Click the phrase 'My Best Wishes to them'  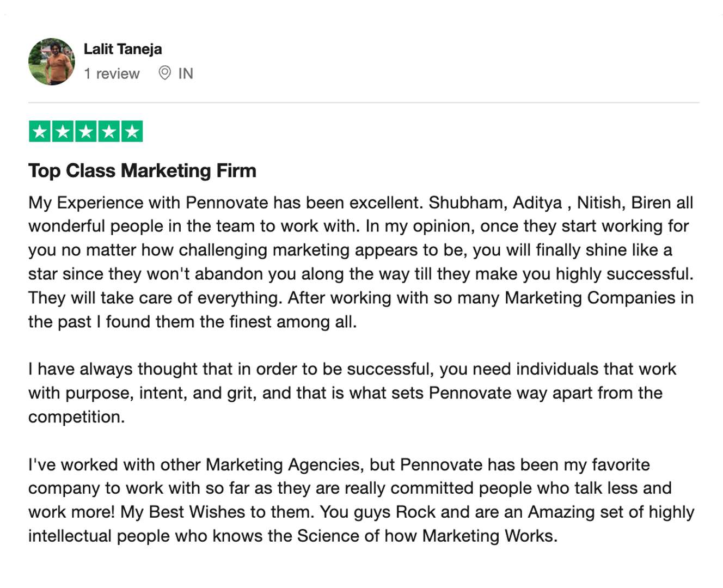click(x=217, y=512)
